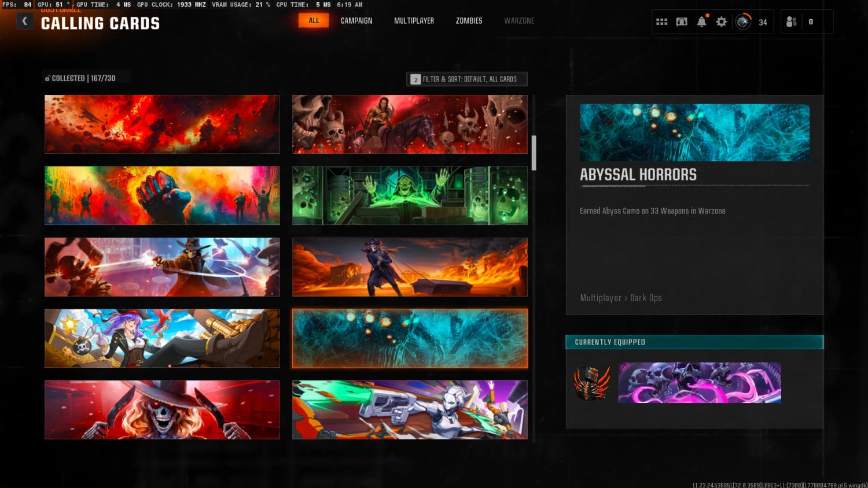Select the barbarian rider with skulls card
The height and width of the screenshot is (488, 868).
[410, 124]
